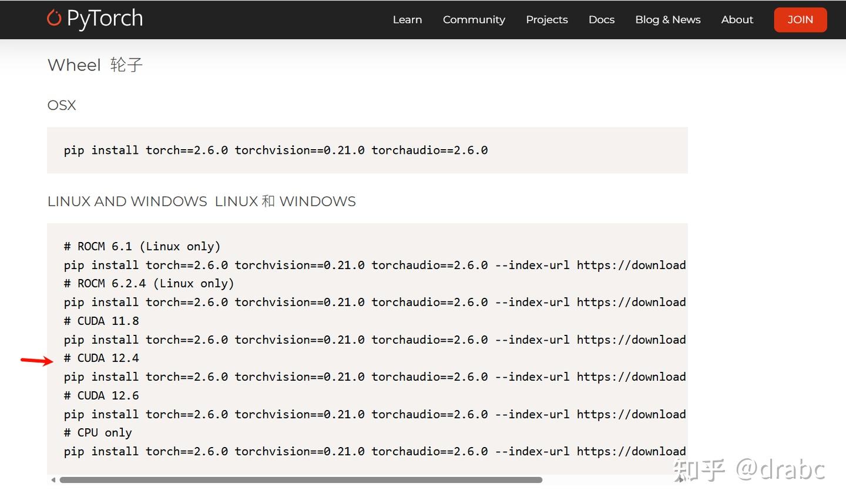Open the Community menu
The height and width of the screenshot is (504, 846).
(474, 19)
